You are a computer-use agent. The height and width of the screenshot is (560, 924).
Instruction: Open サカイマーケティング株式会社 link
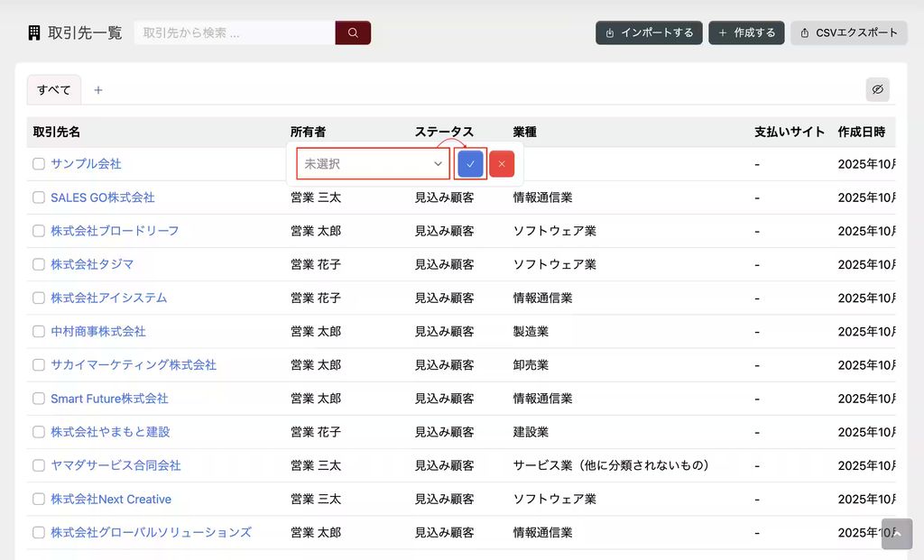coord(134,365)
